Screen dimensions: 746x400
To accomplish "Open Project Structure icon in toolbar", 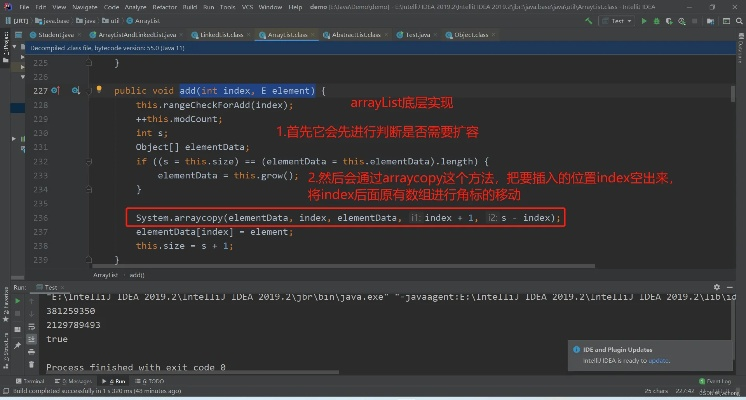I will [x=710, y=21].
